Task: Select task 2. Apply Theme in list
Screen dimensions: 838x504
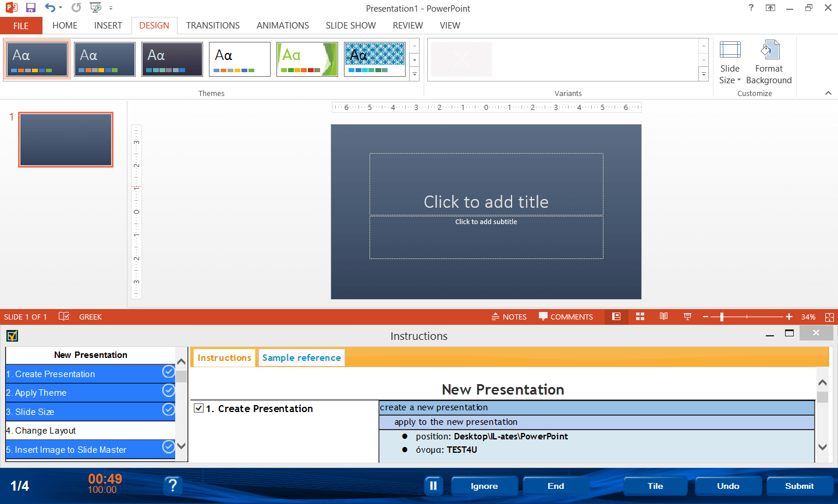Action: point(90,393)
